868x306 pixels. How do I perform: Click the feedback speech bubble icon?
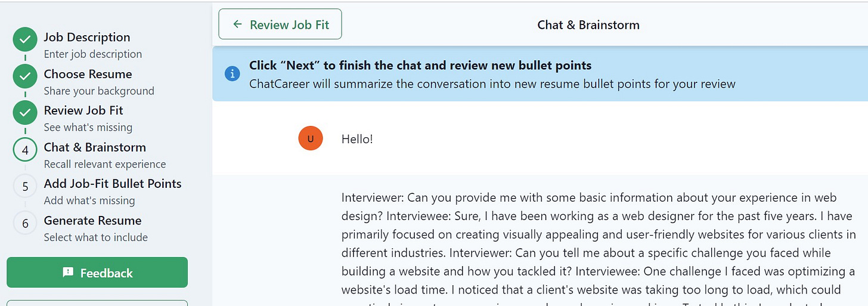click(x=68, y=273)
